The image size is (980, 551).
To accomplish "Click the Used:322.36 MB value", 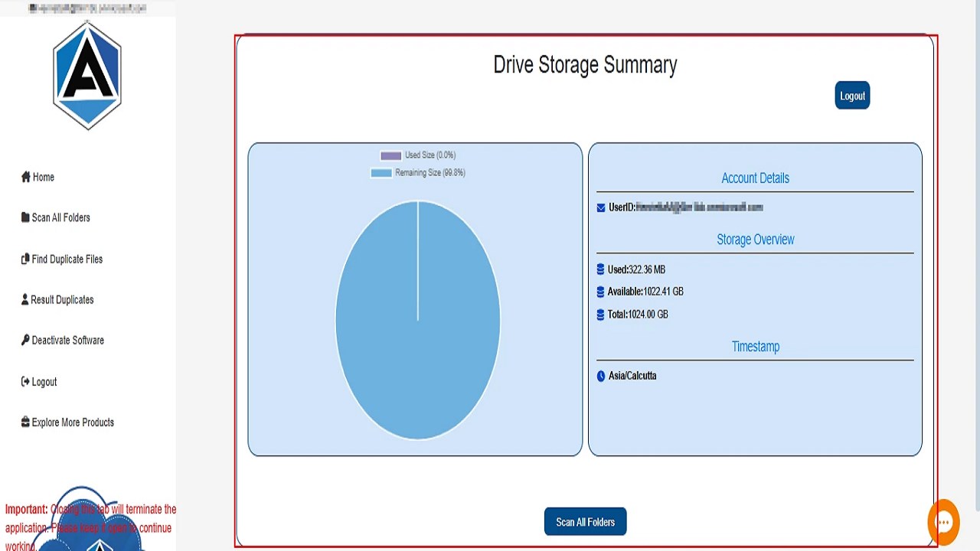I will (636, 269).
